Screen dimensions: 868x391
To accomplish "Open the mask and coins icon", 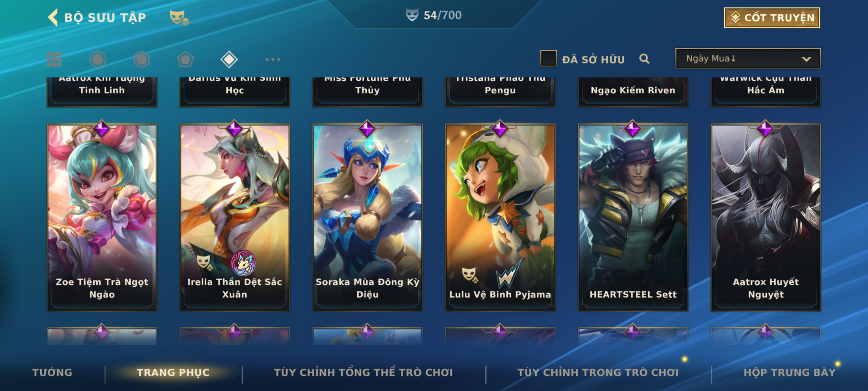I will [179, 17].
